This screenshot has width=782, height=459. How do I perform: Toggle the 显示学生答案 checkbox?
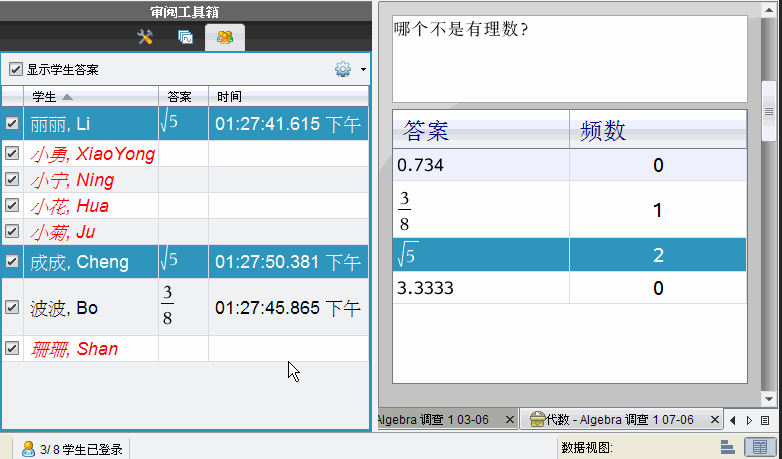[x=15, y=70]
